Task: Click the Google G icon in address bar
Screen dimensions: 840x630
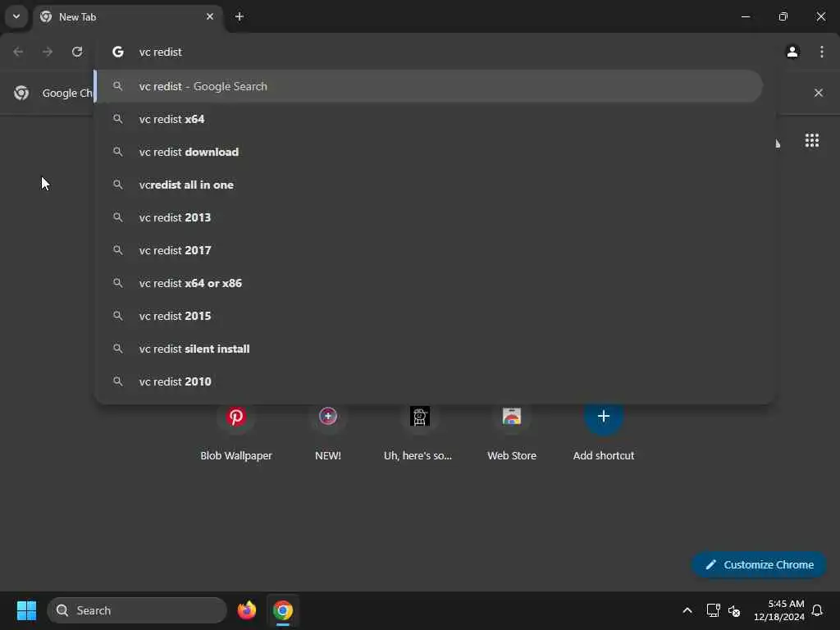Action: click(x=118, y=52)
